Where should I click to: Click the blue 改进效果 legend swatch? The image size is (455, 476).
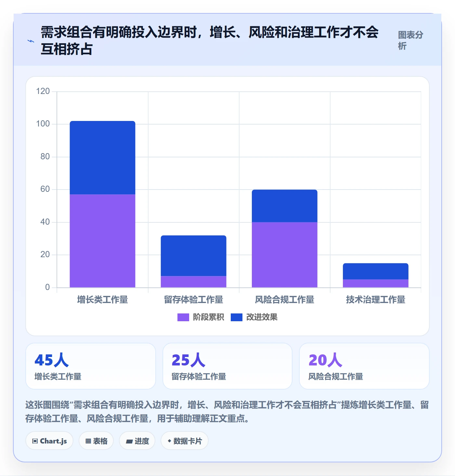(236, 317)
